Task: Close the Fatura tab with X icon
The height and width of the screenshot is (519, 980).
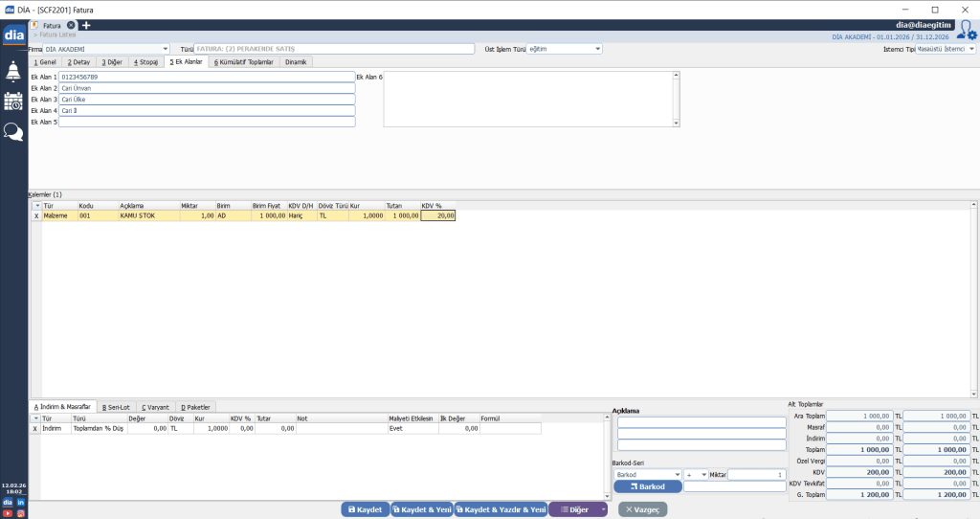Action: pos(71,25)
